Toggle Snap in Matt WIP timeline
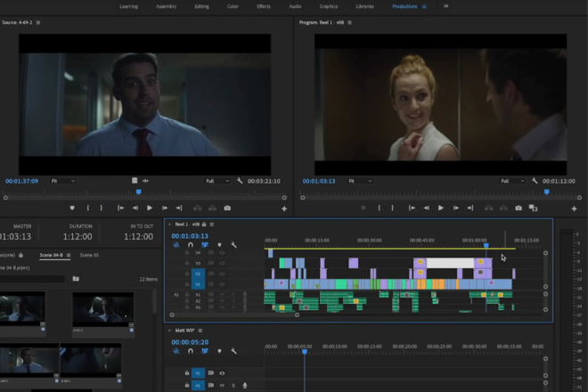The height and width of the screenshot is (392, 588). [x=191, y=351]
